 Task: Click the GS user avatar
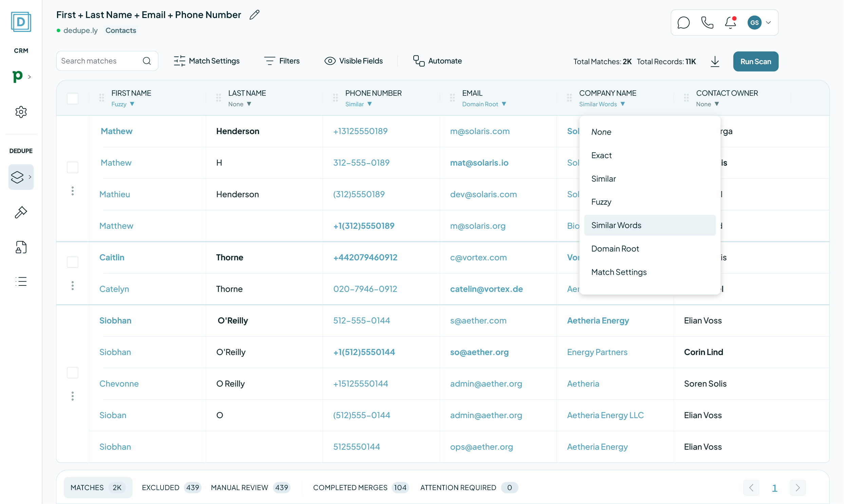tap(754, 23)
